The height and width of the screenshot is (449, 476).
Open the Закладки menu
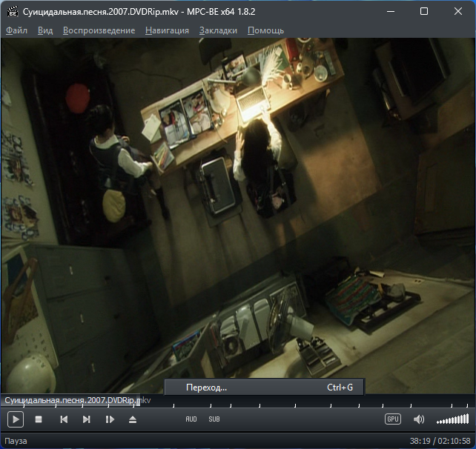point(218,30)
